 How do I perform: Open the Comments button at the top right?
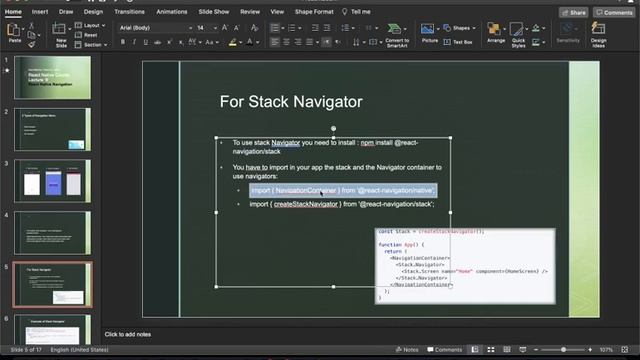[614, 13]
